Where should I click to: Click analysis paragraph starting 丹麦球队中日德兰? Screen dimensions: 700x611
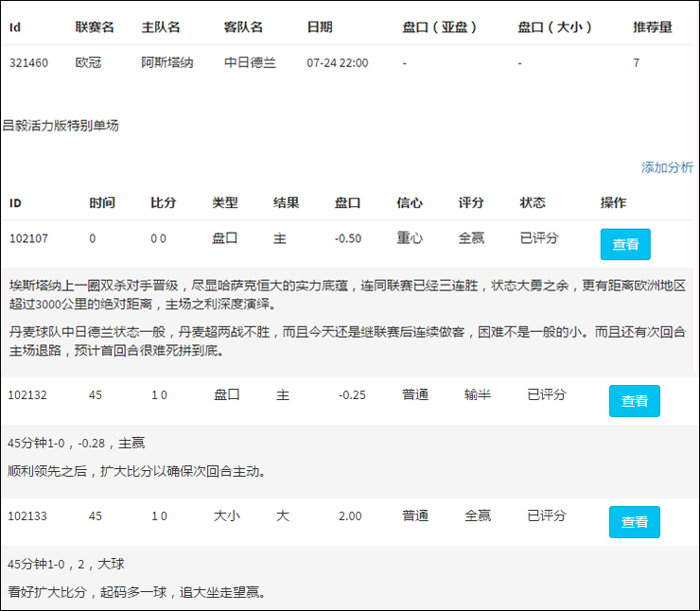coord(347,341)
